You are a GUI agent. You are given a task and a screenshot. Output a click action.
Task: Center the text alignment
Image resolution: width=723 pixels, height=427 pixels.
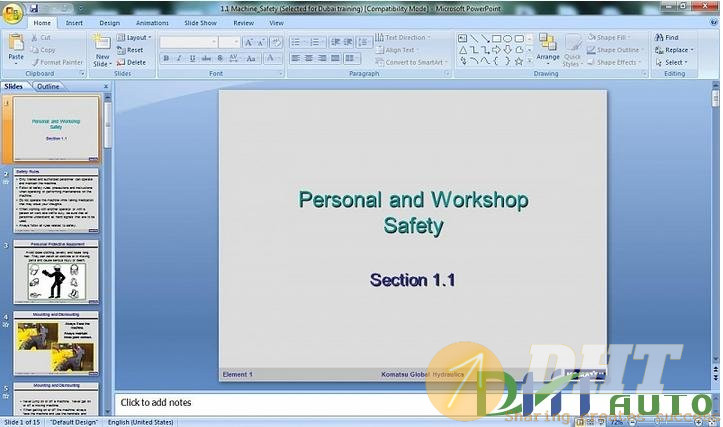tap(309, 58)
